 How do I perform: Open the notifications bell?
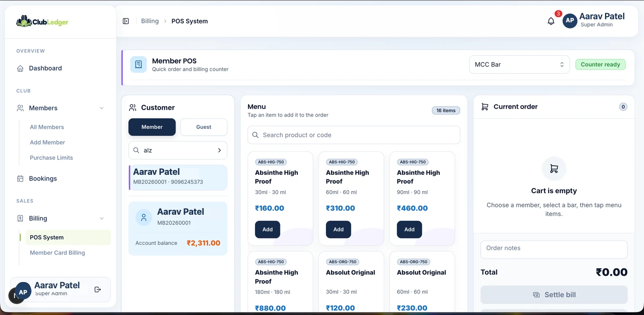tap(551, 21)
